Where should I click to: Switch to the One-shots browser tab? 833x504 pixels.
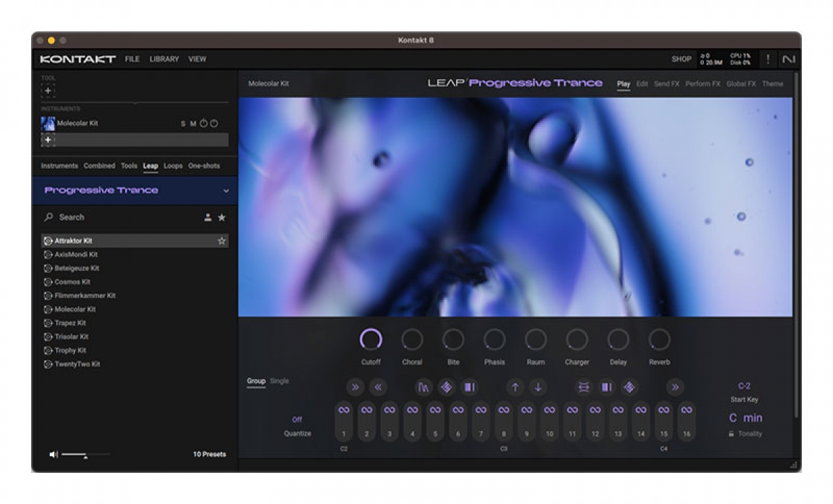tap(204, 166)
